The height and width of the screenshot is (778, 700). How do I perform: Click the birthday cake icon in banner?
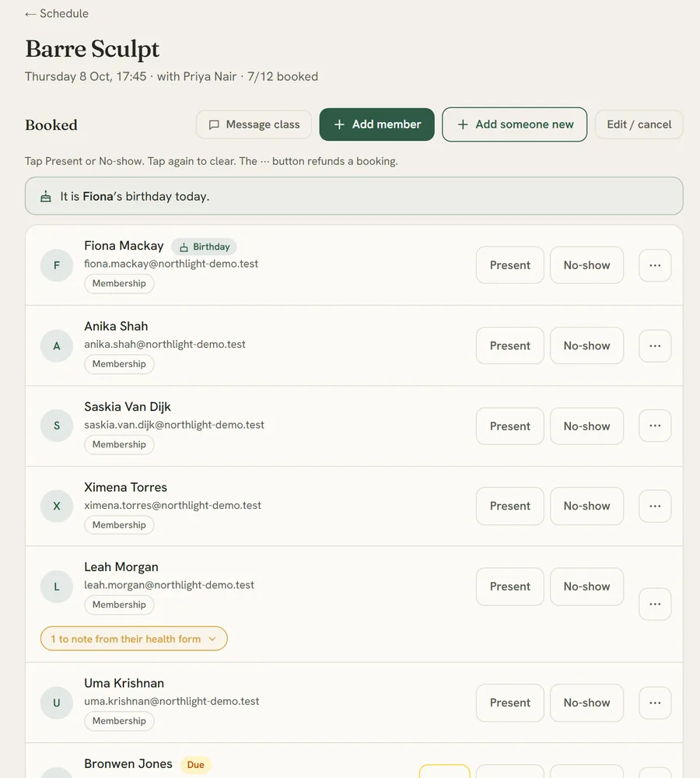pos(46,197)
